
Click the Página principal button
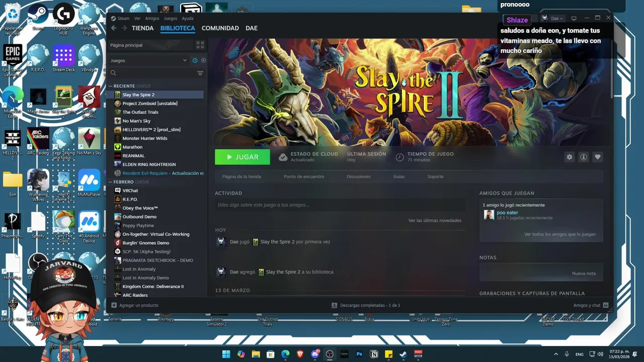click(x=150, y=45)
